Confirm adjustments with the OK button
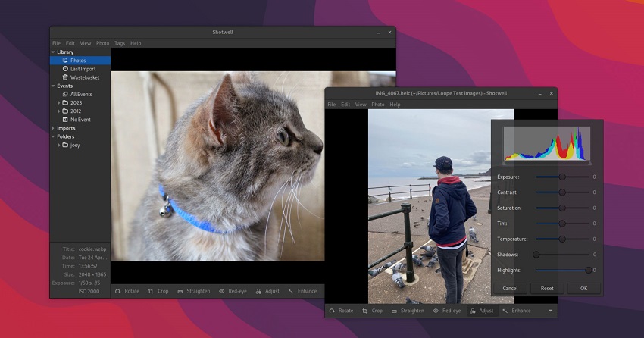 [583, 289]
